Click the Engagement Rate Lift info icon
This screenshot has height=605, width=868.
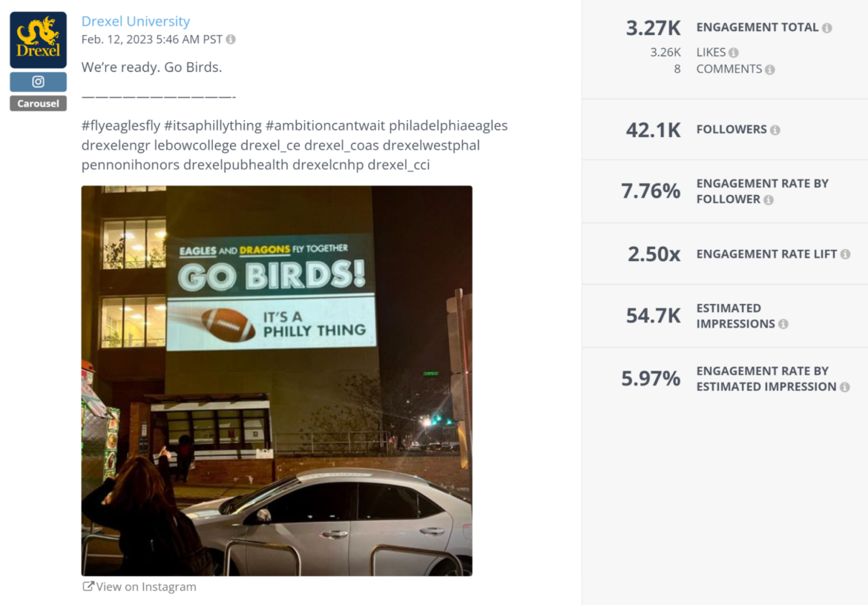pos(846,254)
